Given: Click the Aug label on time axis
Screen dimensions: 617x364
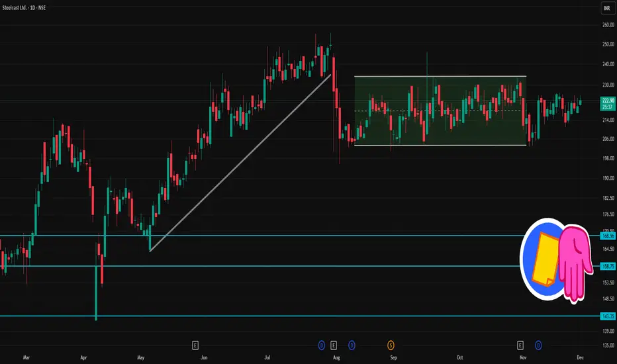Looking at the screenshot, I should click(x=336, y=357).
